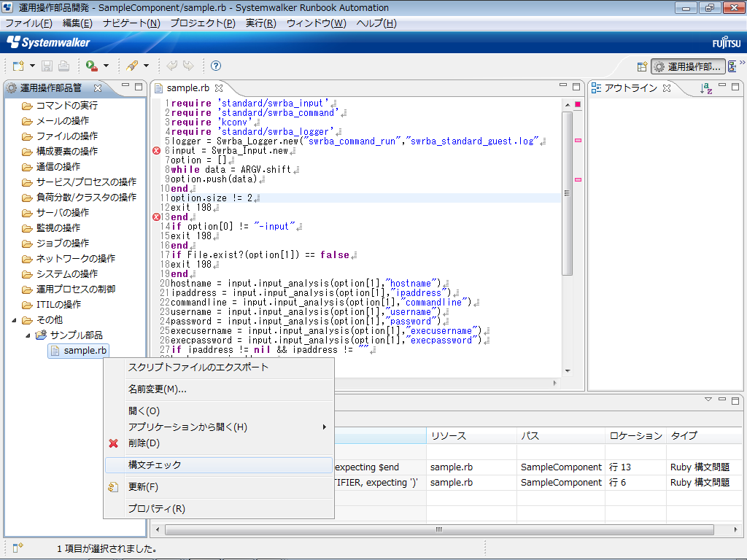Click the editor vertical scrollbar thumb
This screenshot has height=560, width=747.
(567, 193)
